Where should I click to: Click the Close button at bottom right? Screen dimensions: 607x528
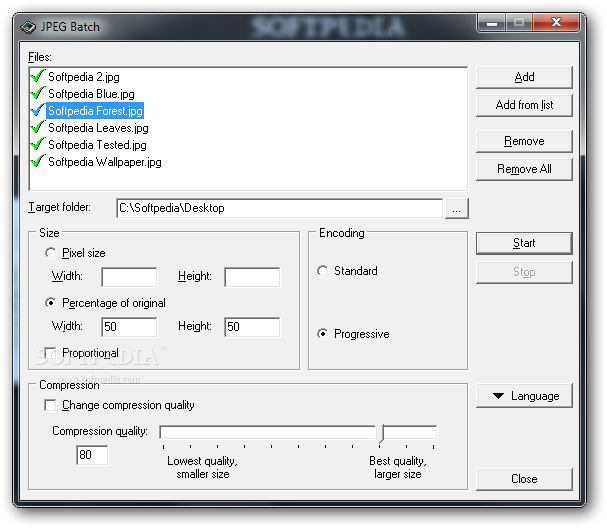point(524,479)
